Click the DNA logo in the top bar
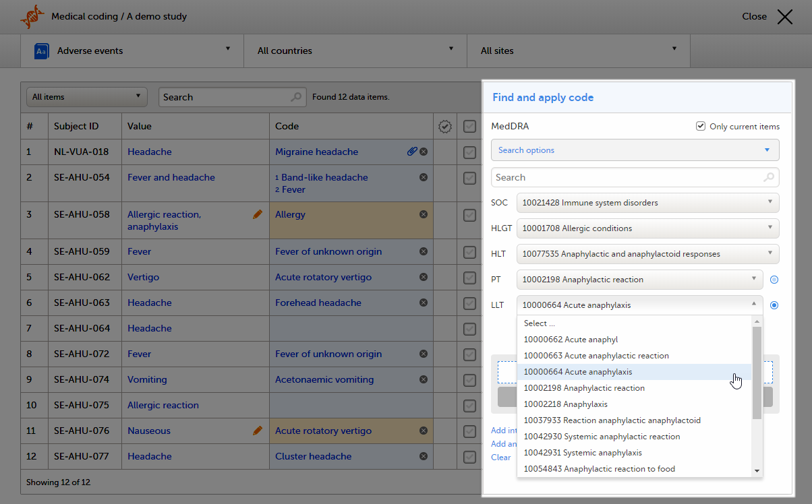812x504 pixels. point(31,16)
